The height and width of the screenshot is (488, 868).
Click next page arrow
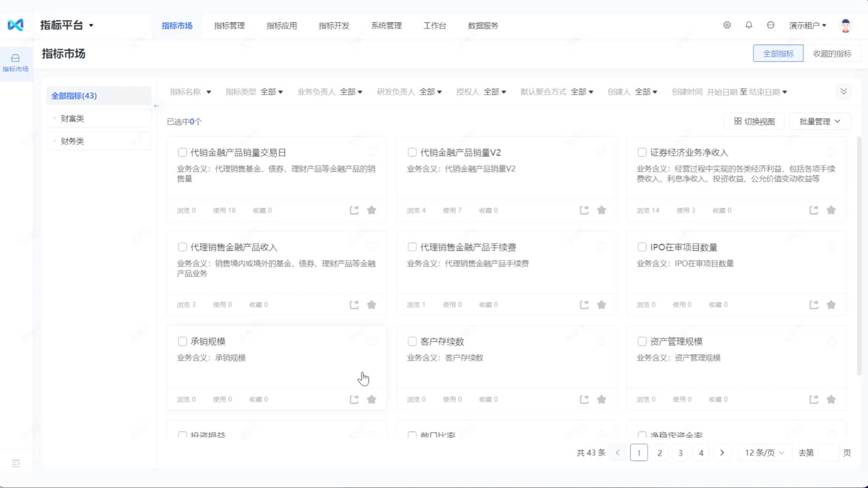pyautogui.click(x=722, y=453)
